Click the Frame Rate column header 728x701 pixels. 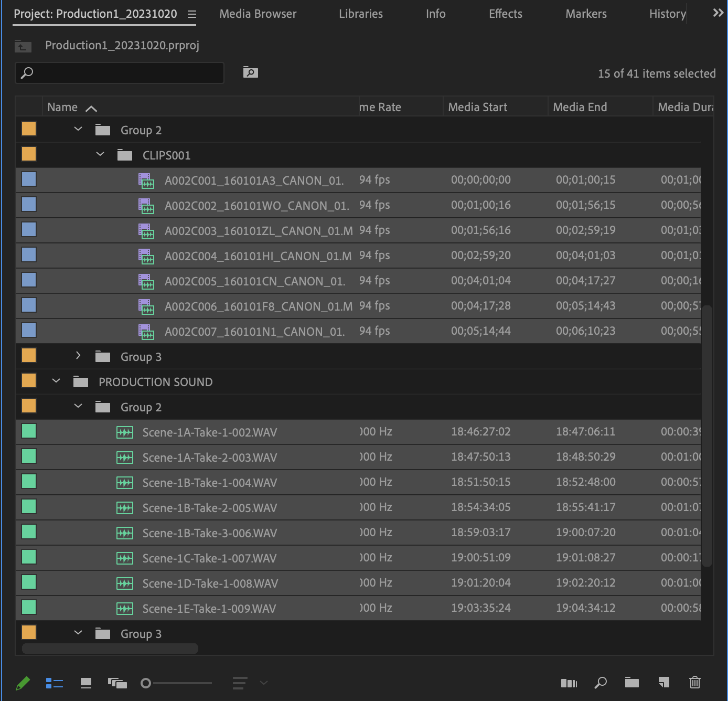click(x=401, y=107)
